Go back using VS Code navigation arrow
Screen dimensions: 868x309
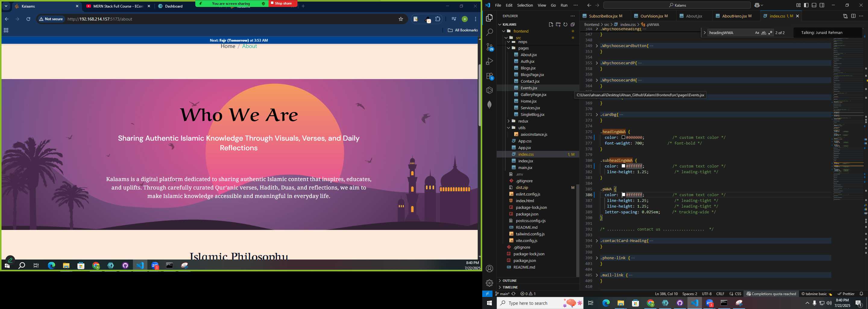point(589,5)
